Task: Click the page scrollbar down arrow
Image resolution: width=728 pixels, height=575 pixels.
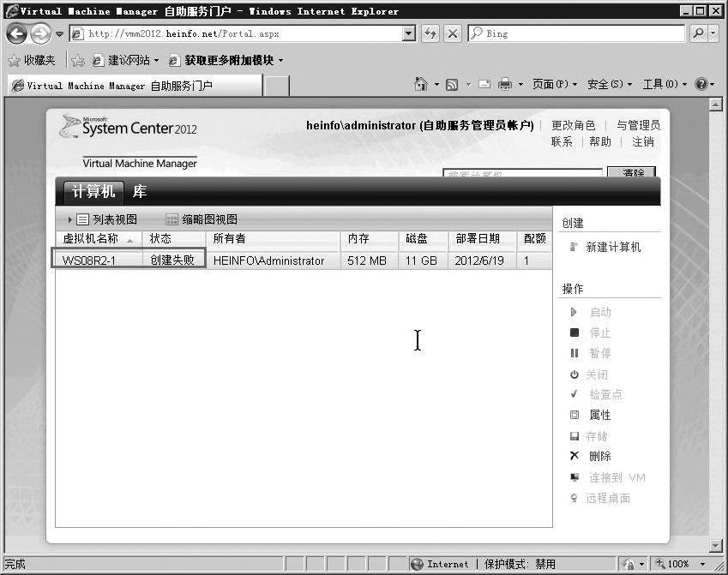Action: coord(715,545)
